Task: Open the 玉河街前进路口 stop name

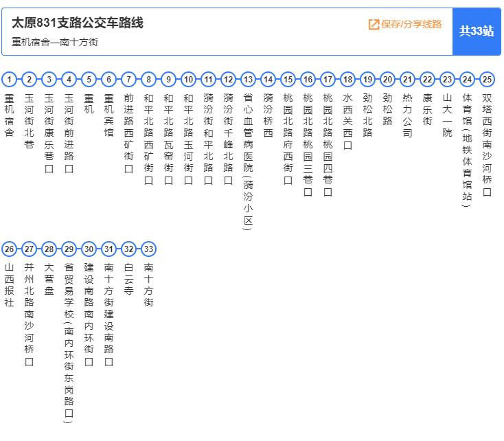Action: [69, 133]
